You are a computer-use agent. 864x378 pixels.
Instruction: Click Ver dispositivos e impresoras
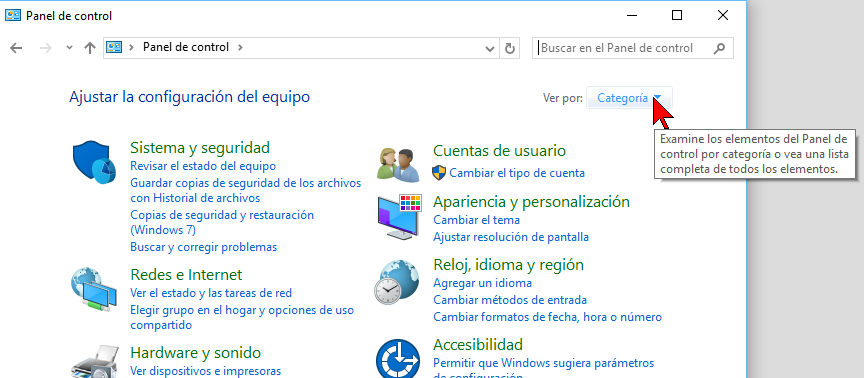[206, 371]
